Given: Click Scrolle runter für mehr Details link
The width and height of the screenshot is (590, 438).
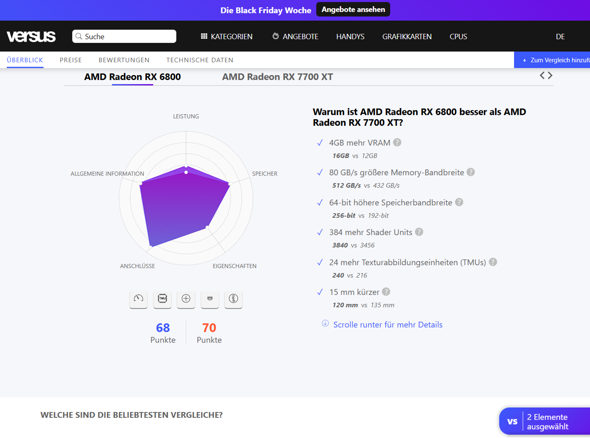Looking at the screenshot, I should pyautogui.click(x=388, y=325).
